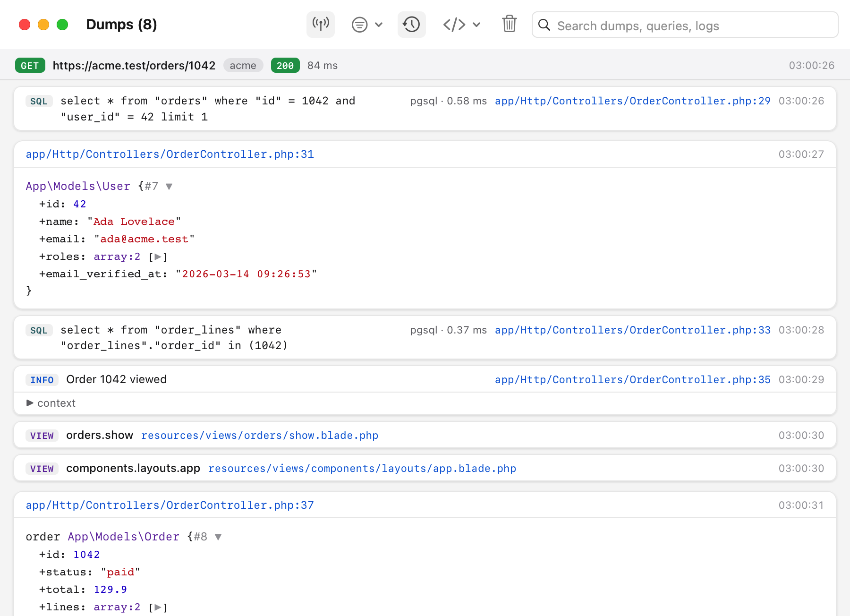Collapse the App\Models\User object dump
The width and height of the screenshot is (850, 616).
[169, 187]
